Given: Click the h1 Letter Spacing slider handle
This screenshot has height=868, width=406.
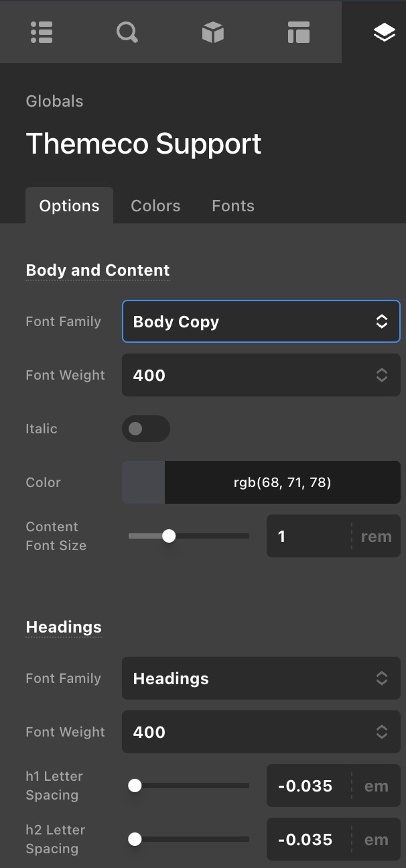Looking at the screenshot, I should tap(135, 785).
